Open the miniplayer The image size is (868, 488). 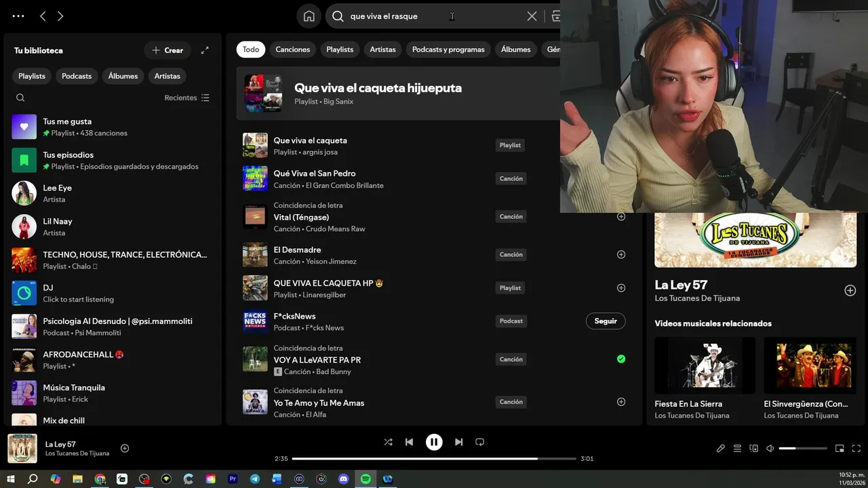point(840,448)
